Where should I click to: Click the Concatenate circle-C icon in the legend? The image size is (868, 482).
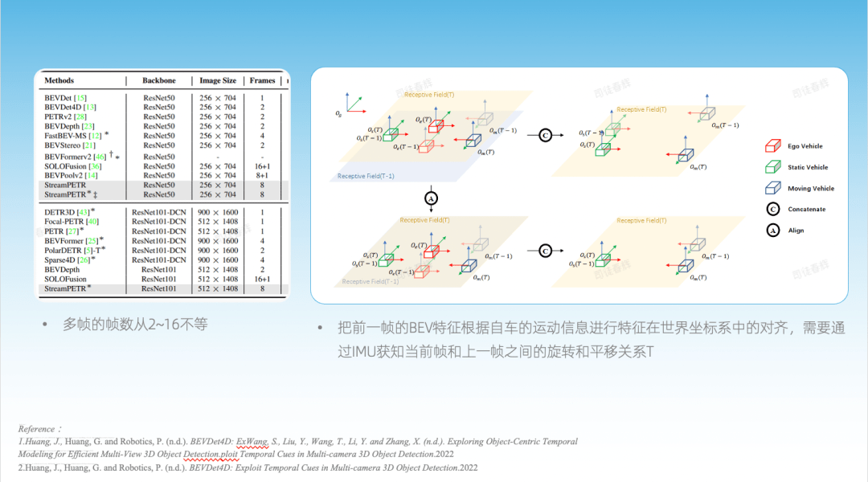pyautogui.click(x=772, y=209)
